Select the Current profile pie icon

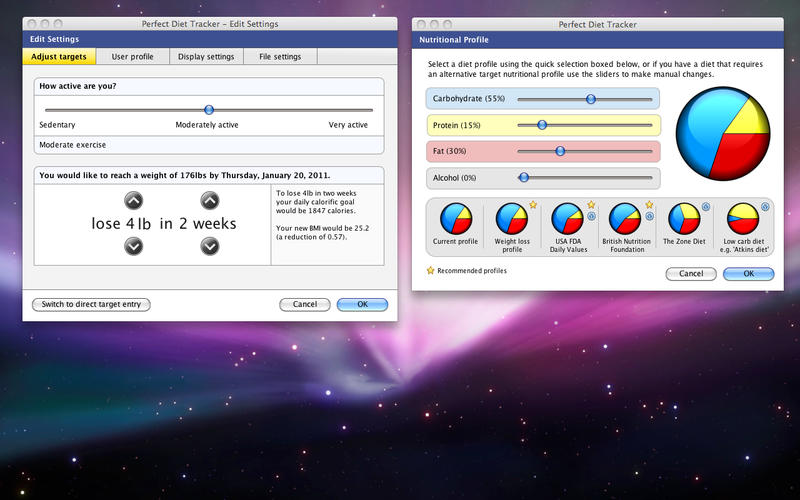pyautogui.click(x=456, y=218)
